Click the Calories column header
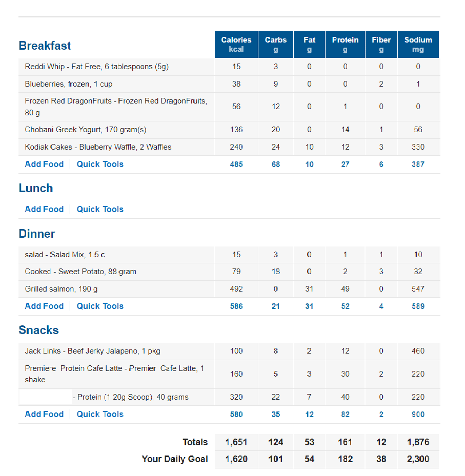 coord(236,45)
